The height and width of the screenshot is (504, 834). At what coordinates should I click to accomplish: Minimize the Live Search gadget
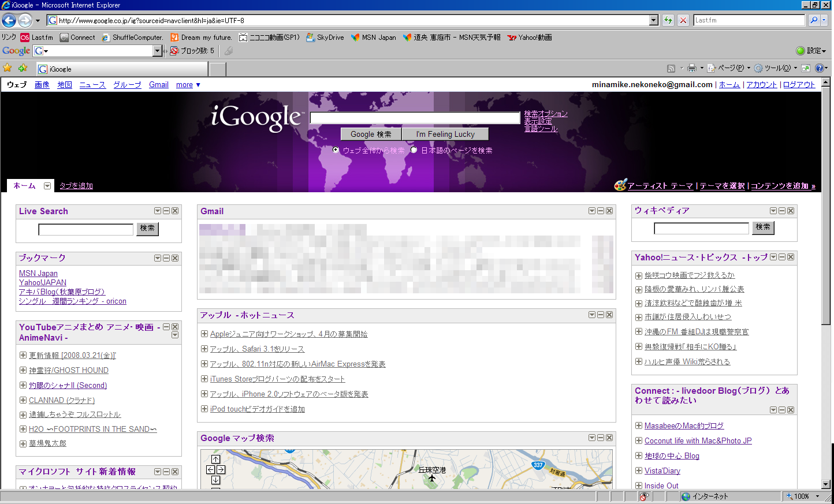click(166, 211)
